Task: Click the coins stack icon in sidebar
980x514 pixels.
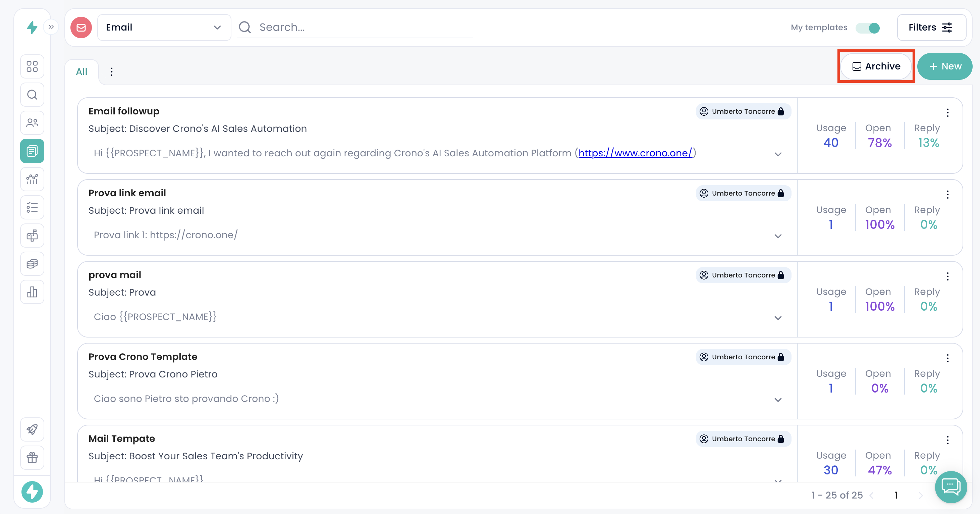Action: [x=32, y=264]
